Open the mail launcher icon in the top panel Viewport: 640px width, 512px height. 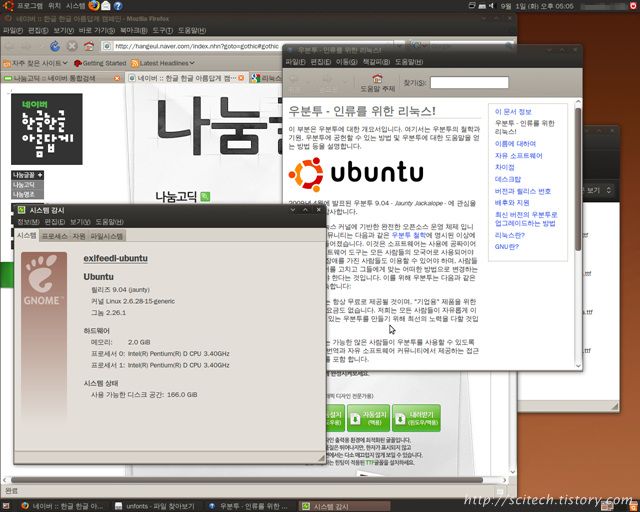point(106,6)
